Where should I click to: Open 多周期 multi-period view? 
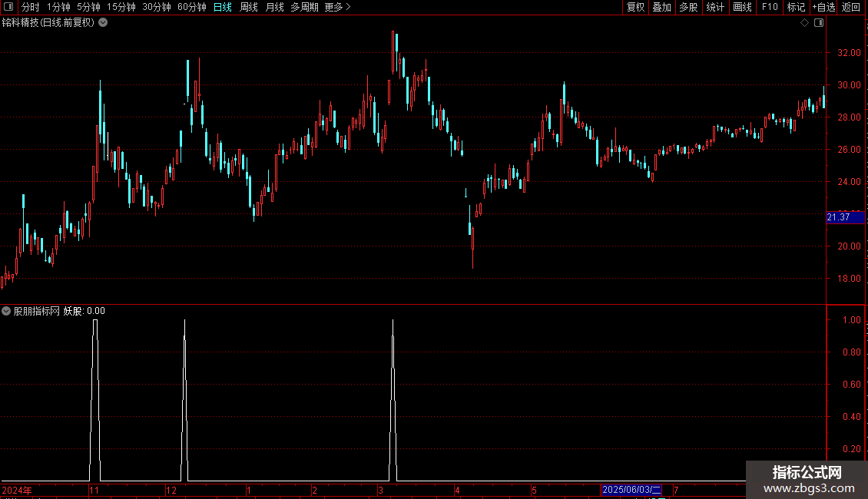[304, 7]
